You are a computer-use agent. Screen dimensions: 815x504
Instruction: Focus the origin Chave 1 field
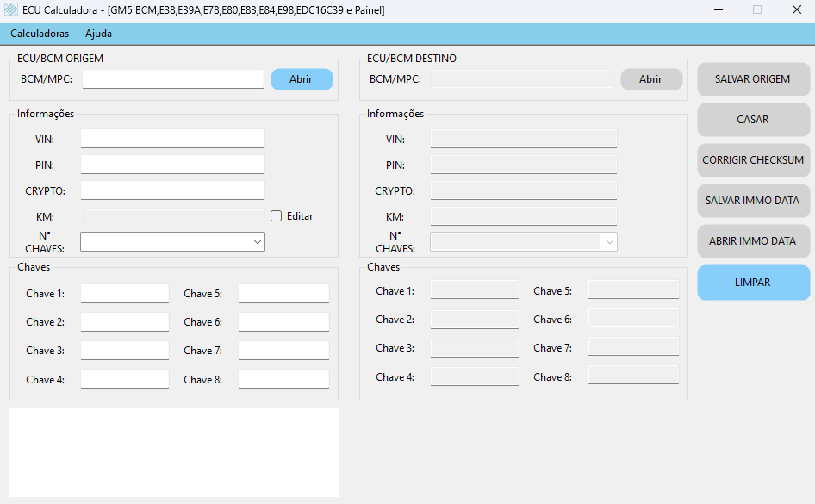(x=125, y=294)
